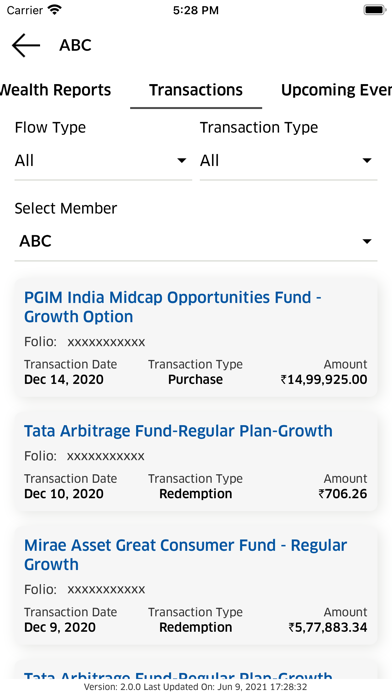The height and width of the screenshot is (696, 392).
Task: Open the Upcoming Events tab
Action: coord(336,90)
